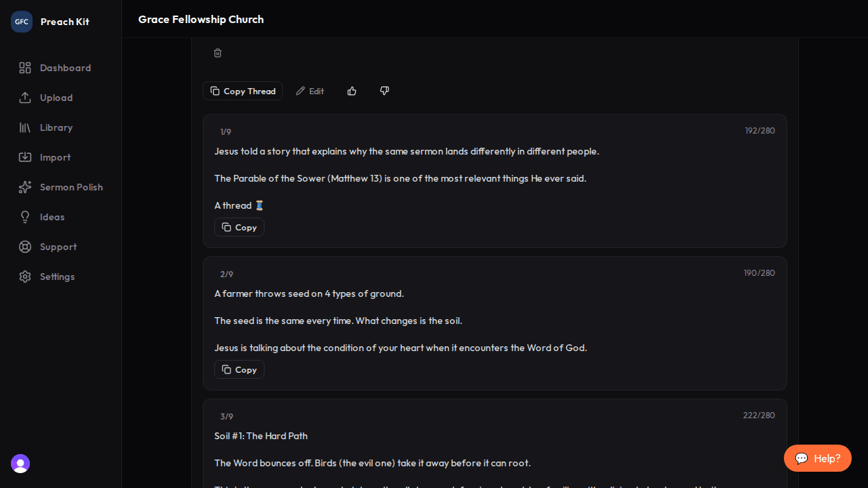
Task: Go to the Upload section
Action: (56, 98)
